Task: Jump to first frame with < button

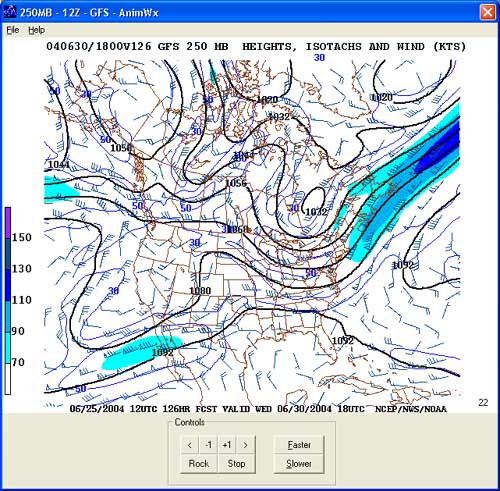Action: [190, 445]
